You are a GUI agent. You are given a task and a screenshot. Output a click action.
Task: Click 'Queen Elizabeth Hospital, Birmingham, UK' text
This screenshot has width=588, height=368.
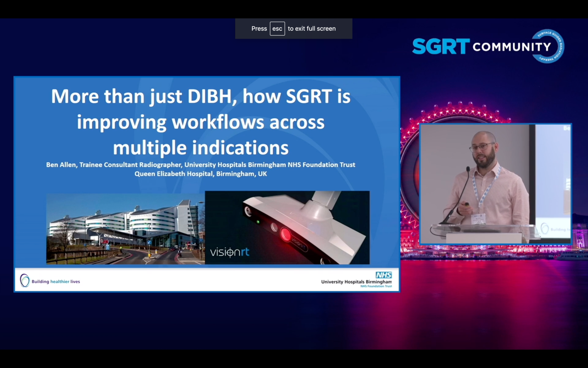201,174
